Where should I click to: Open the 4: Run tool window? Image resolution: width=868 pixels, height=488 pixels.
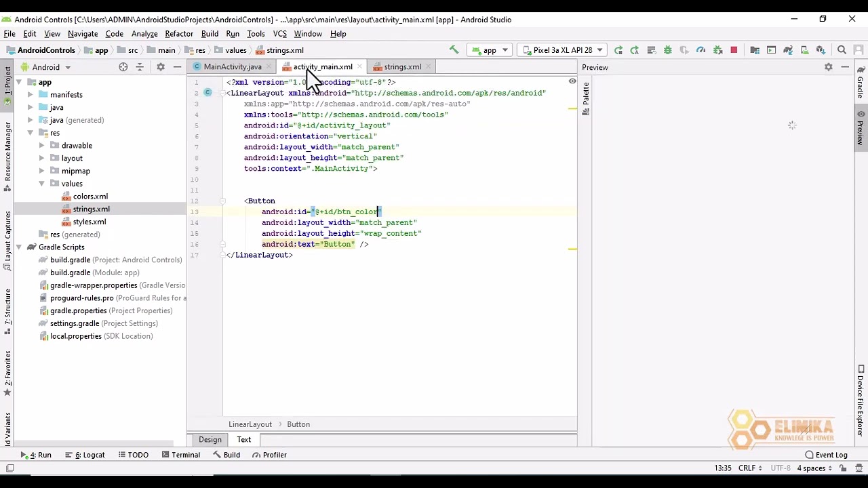pos(36,455)
